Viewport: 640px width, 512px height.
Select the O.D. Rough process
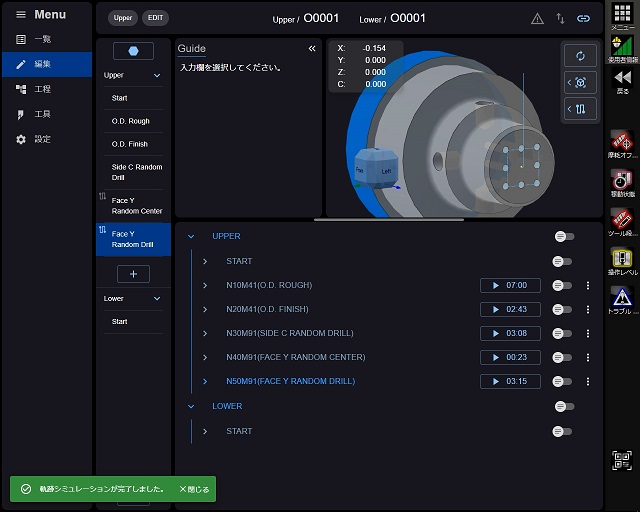pyautogui.click(x=133, y=121)
